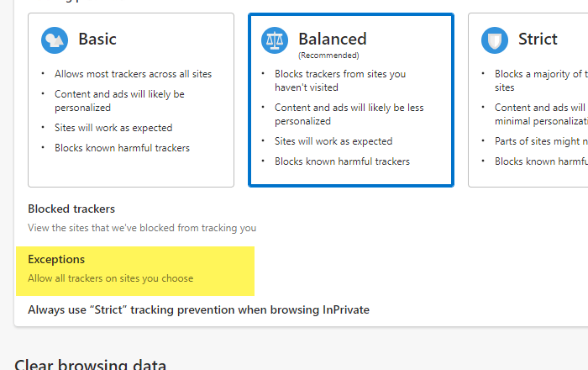The width and height of the screenshot is (588, 370).
Task: Click the Basic tracking level icon
Action: click(x=55, y=40)
